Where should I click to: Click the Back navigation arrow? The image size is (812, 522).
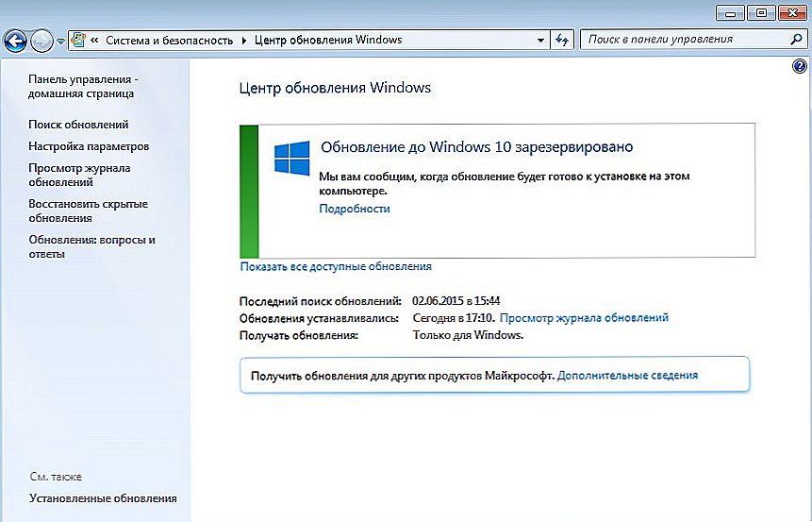pos(15,41)
